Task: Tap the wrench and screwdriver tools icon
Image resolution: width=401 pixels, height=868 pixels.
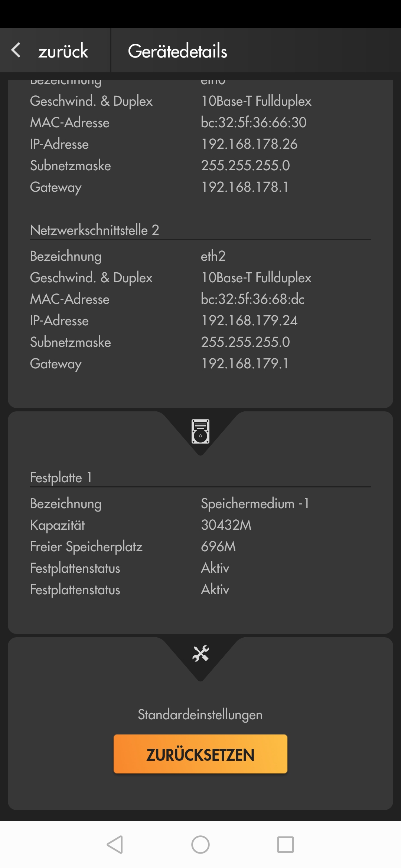Action: click(x=200, y=654)
